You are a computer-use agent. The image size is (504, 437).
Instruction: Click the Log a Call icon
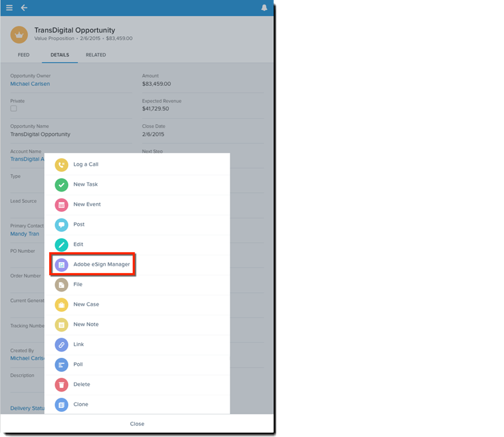[x=61, y=164]
